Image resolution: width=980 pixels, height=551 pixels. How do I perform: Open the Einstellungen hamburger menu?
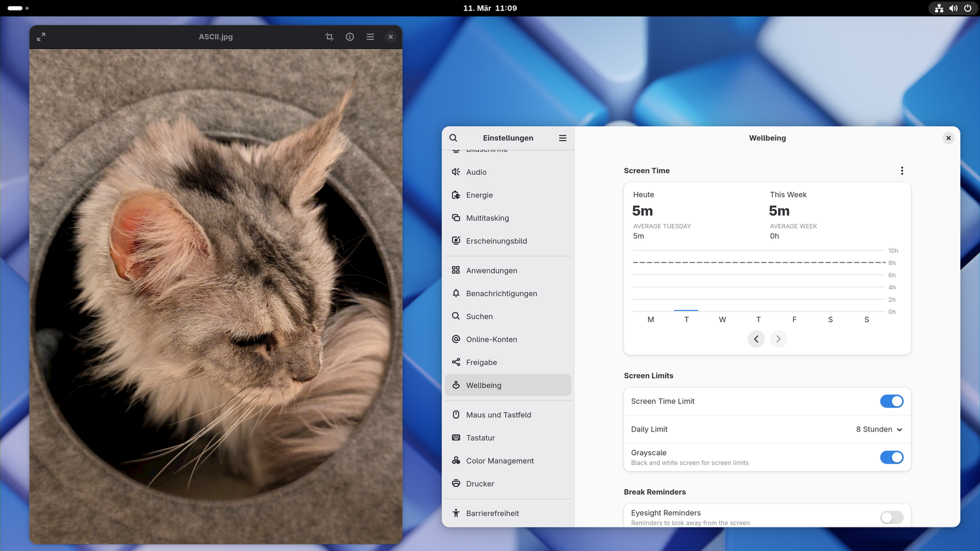562,138
